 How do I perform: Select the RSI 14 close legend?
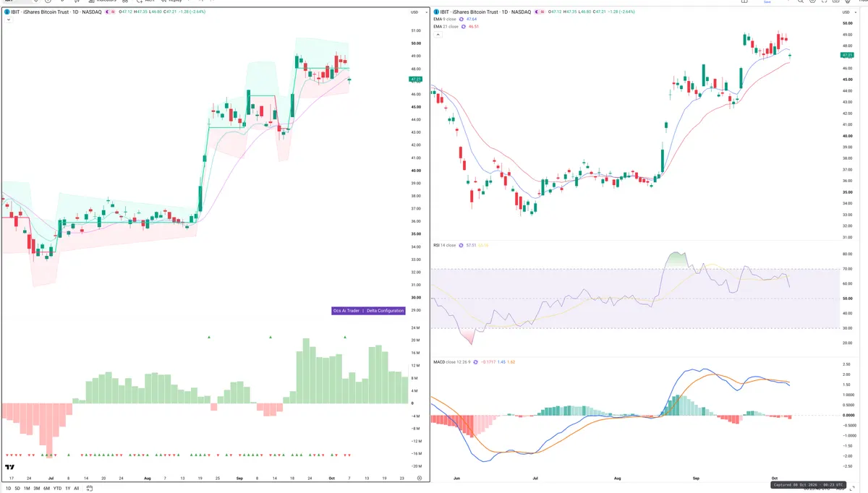click(x=444, y=246)
